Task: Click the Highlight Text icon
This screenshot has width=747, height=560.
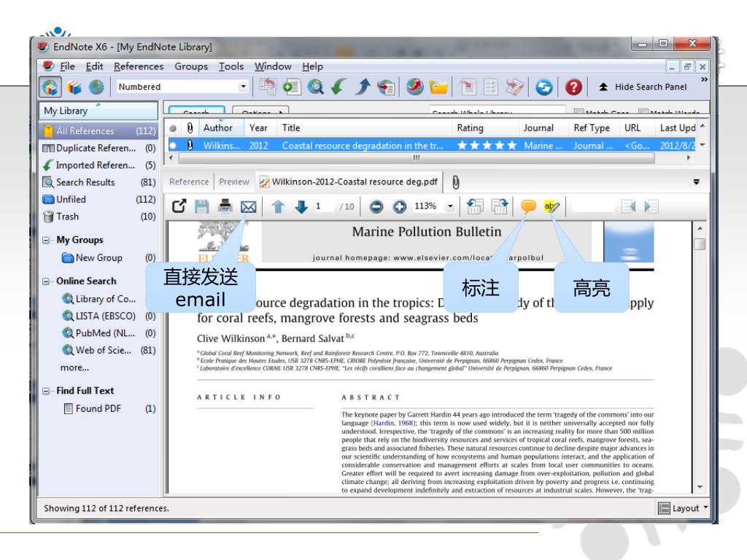Action: point(551,206)
